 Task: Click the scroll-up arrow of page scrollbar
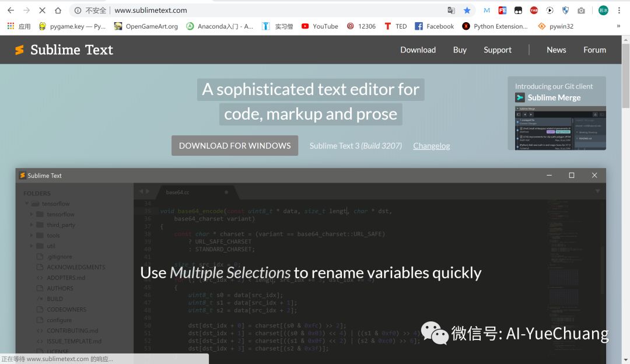click(625, 39)
